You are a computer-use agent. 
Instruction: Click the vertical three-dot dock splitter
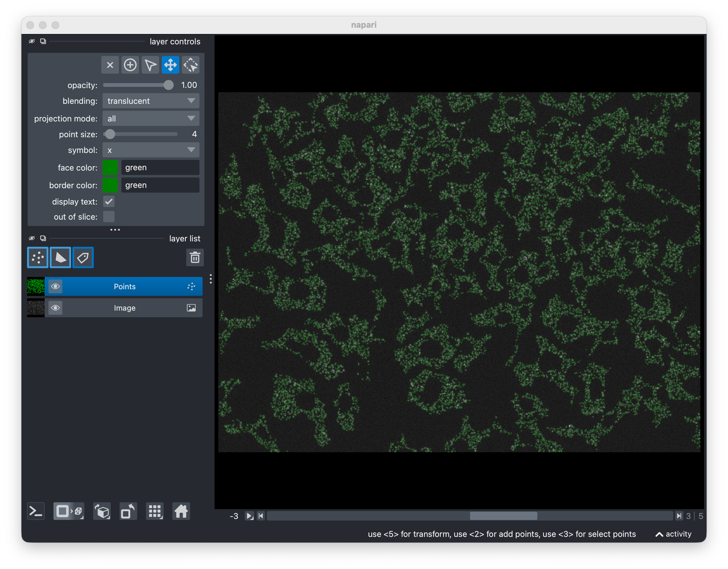coord(211,279)
